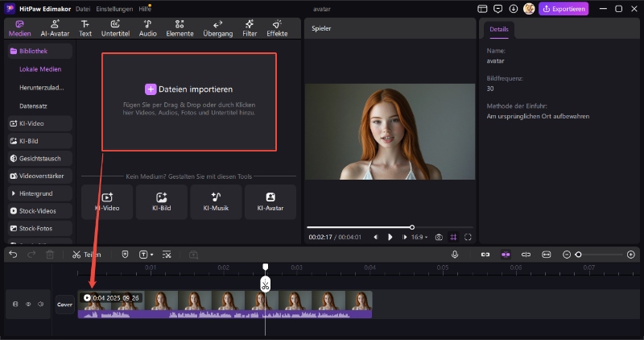This screenshot has height=340, width=644.
Task: Select Lokale Medien in the library
Action: click(41, 68)
